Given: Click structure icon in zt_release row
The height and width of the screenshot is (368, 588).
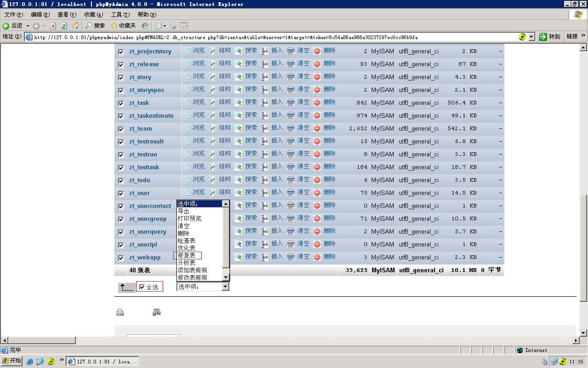Looking at the screenshot, I should 212,63.
